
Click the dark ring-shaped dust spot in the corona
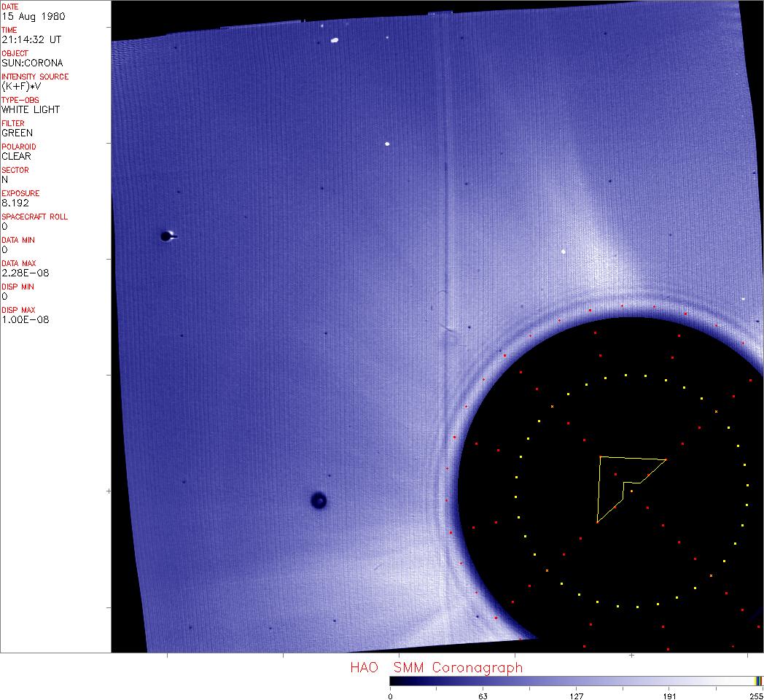[319, 500]
